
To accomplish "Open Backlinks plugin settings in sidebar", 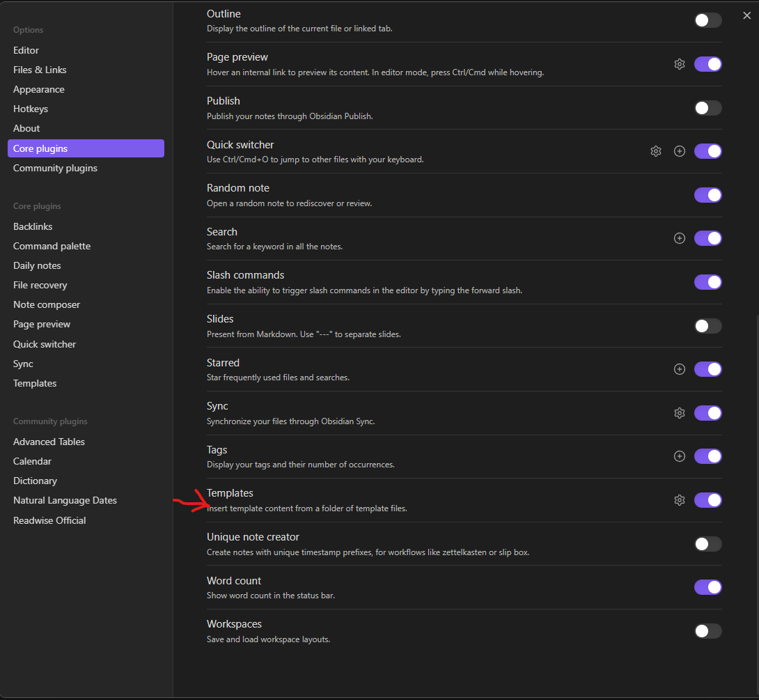I will (x=86, y=226).
